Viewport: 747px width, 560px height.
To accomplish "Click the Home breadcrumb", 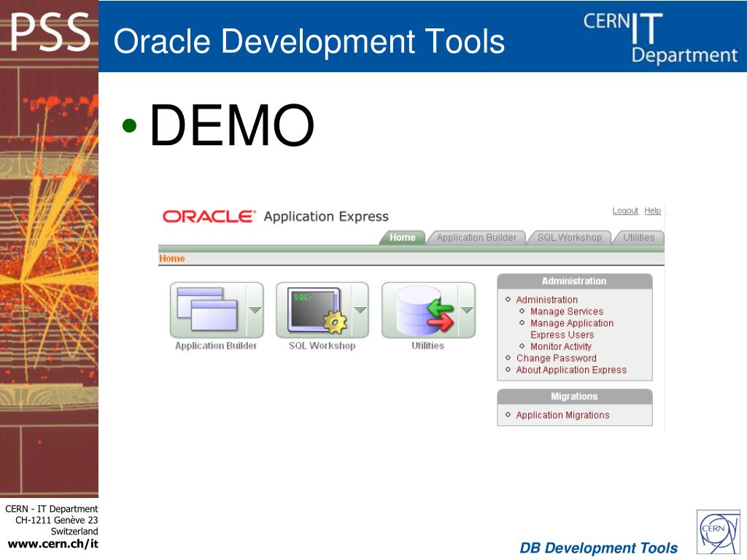I will pyautogui.click(x=172, y=259).
